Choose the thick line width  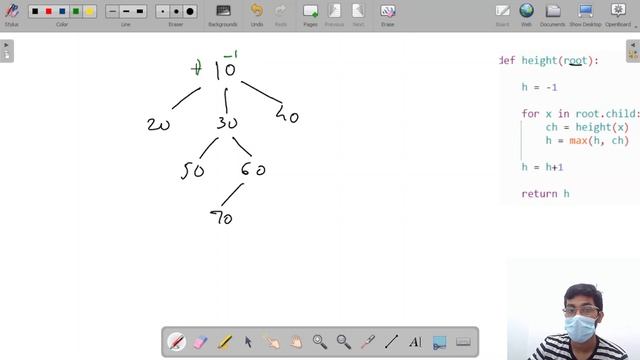click(x=140, y=11)
